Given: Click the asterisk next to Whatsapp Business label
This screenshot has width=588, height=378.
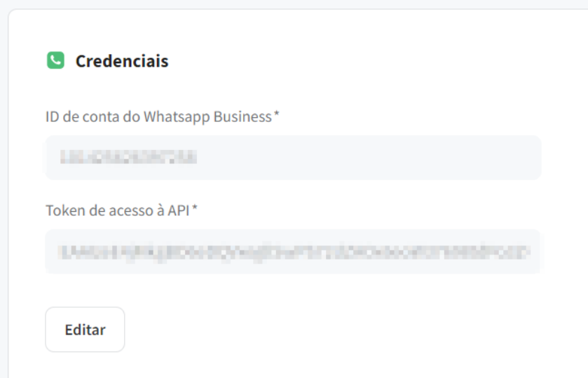Looking at the screenshot, I should click(x=277, y=114).
